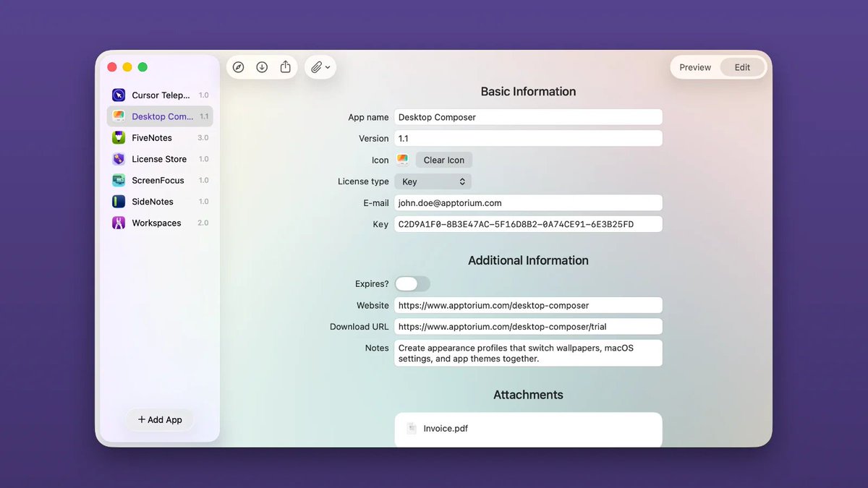Open the License type dropdown
Image resolution: width=868 pixels, height=488 pixels.
pyautogui.click(x=433, y=181)
